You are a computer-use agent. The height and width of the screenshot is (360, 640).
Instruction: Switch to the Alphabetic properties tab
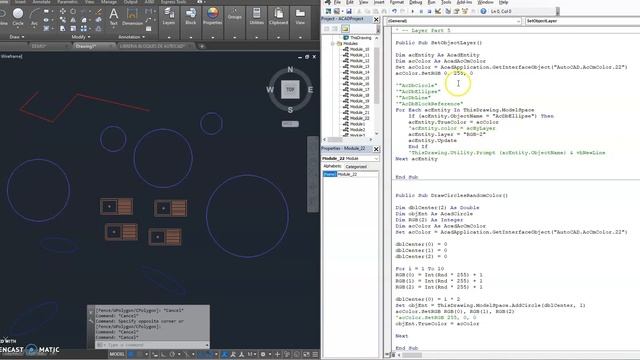click(332, 167)
